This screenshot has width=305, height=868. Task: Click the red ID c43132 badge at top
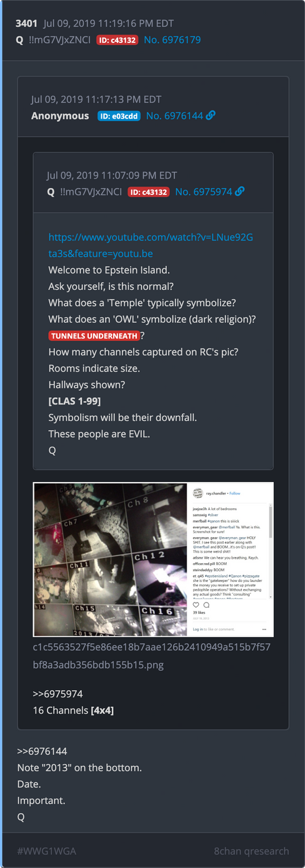[x=117, y=40]
